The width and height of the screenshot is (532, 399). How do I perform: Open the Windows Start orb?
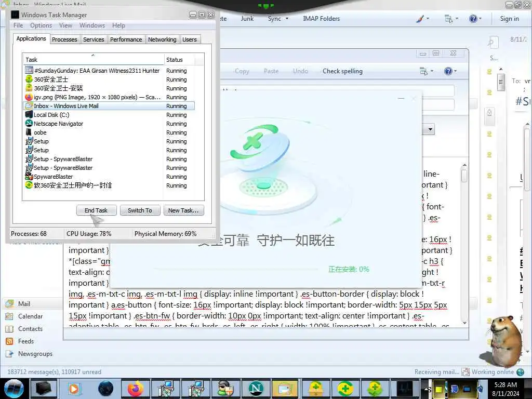pos(14,389)
